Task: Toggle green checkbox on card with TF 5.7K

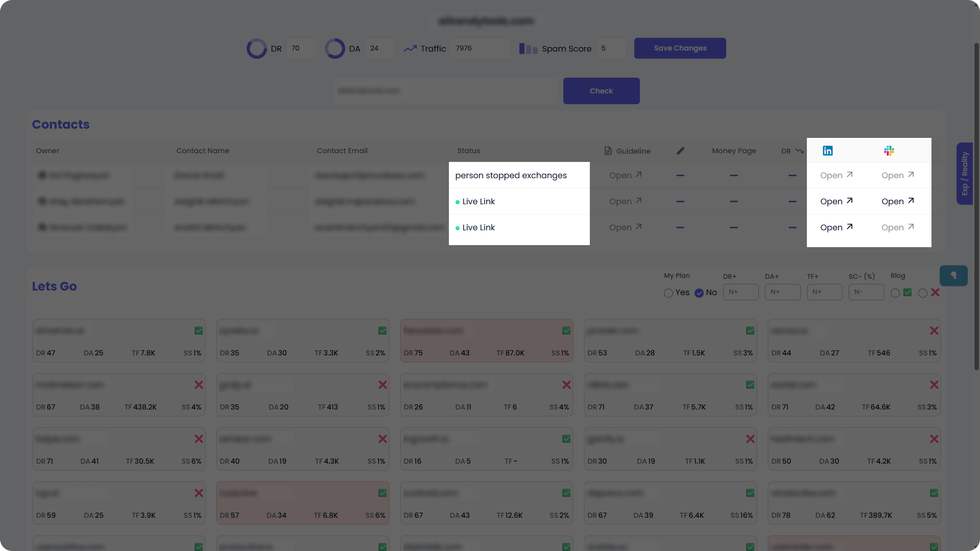Action: pos(750,385)
